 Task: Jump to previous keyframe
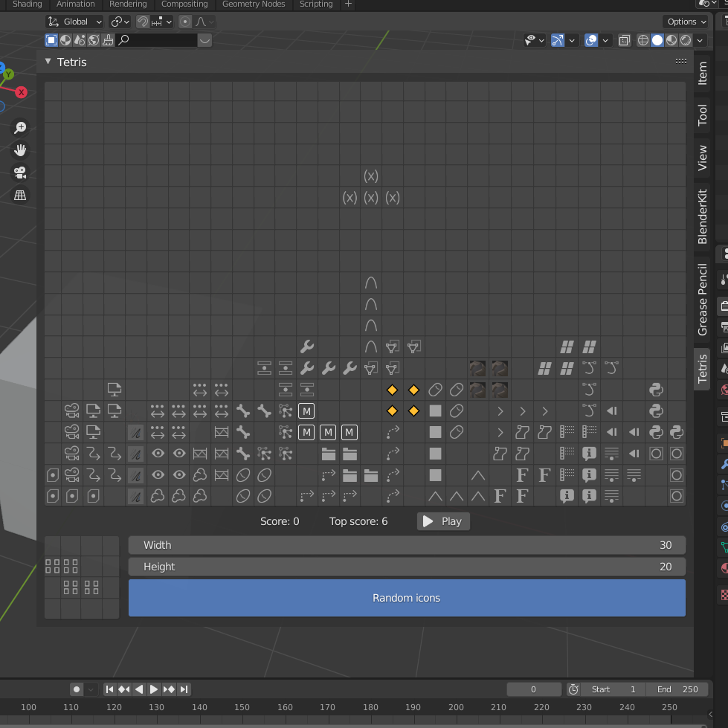124,689
